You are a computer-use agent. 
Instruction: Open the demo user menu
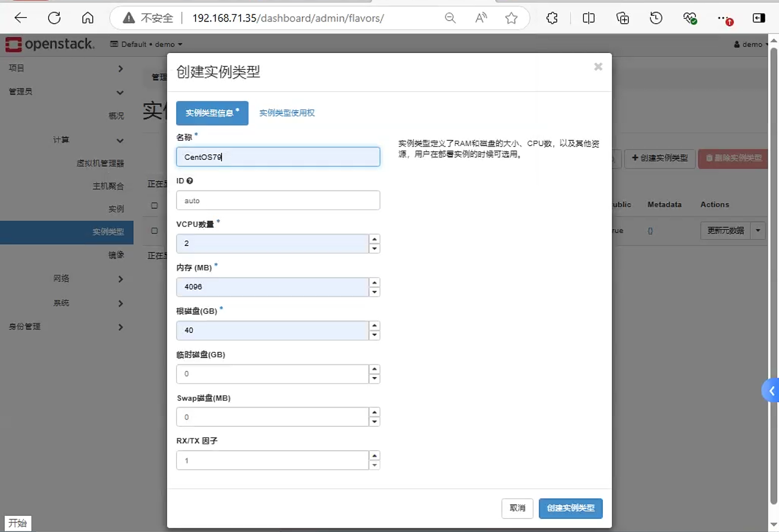[751, 44]
